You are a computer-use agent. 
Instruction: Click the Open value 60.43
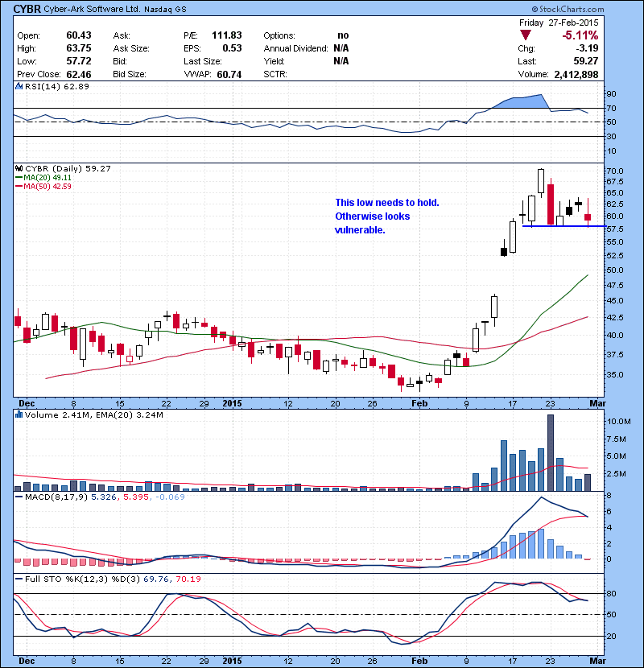(x=79, y=35)
